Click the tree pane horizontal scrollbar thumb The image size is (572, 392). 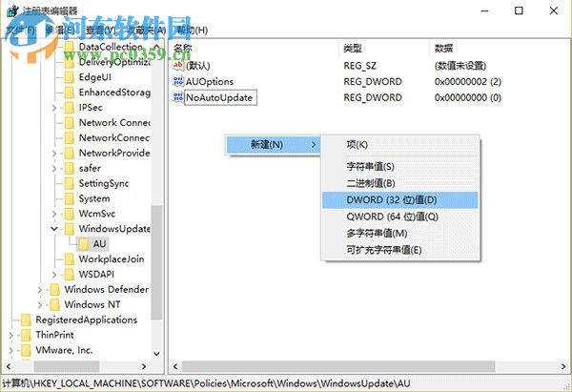click(x=67, y=366)
